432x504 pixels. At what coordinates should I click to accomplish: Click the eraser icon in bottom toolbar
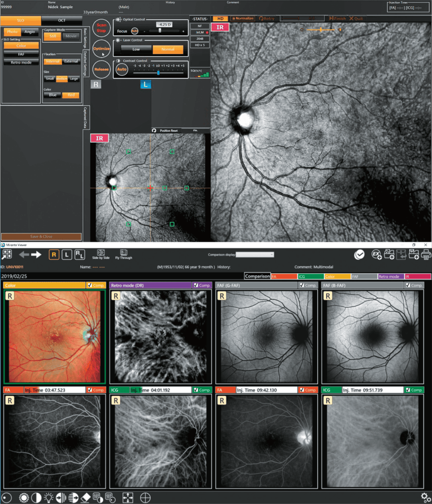coord(84,497)
